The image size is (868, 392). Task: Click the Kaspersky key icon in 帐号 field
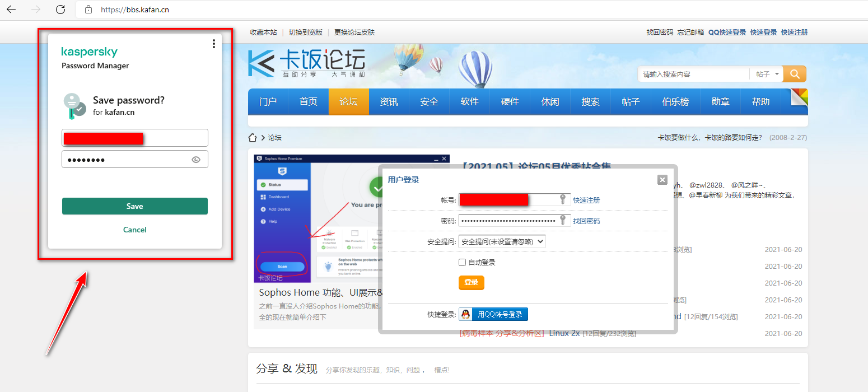point(563,199)
